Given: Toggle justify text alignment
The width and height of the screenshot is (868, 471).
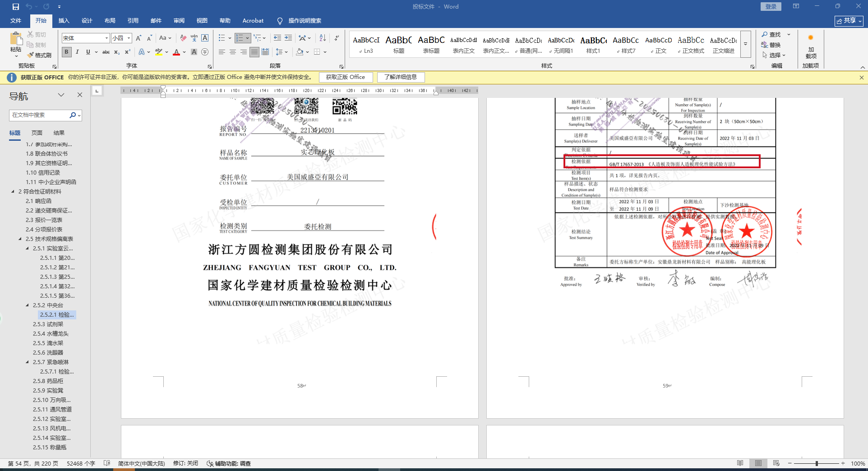Looking at the screenshot, I should (254, 52).
